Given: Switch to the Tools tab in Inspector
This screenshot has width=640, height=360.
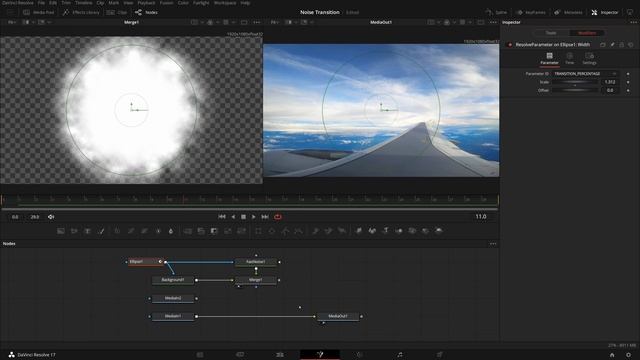Looking at the screenshot, I should 551,33.
